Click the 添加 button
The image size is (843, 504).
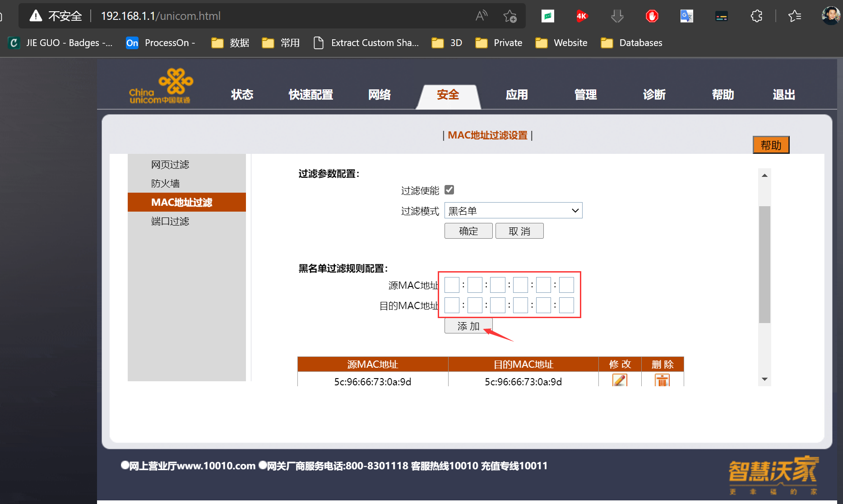(468, 326)
